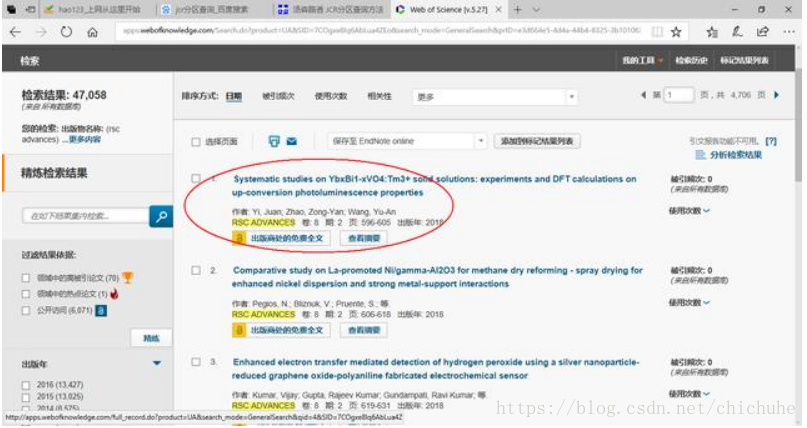
Task: Open Comparative study on La-promoted article title
Action: pos(437,277)
